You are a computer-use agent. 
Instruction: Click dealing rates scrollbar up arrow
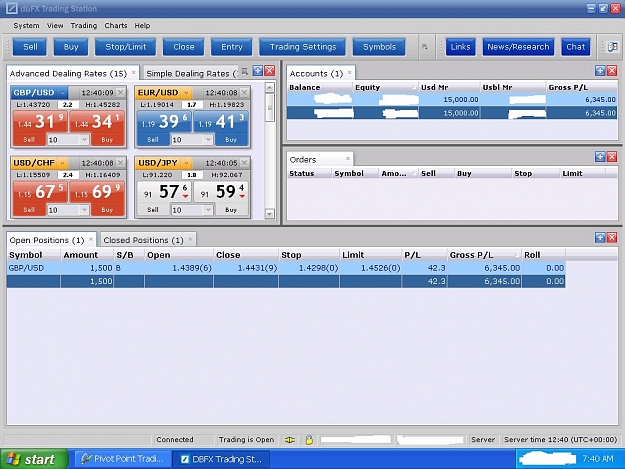point(270,88)
